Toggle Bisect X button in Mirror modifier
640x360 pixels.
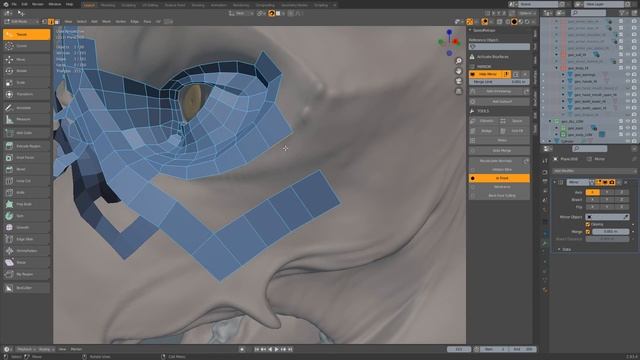(593, 200)
